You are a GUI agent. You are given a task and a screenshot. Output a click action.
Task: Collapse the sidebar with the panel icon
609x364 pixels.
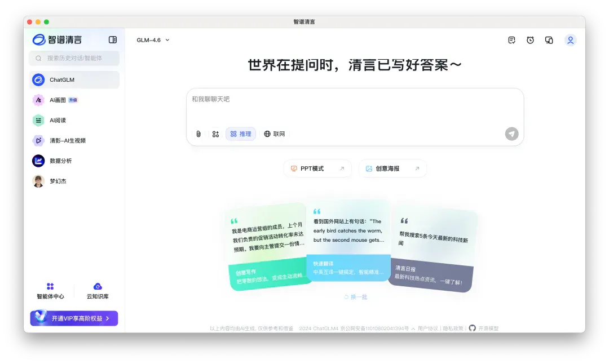tap(113, 39)
